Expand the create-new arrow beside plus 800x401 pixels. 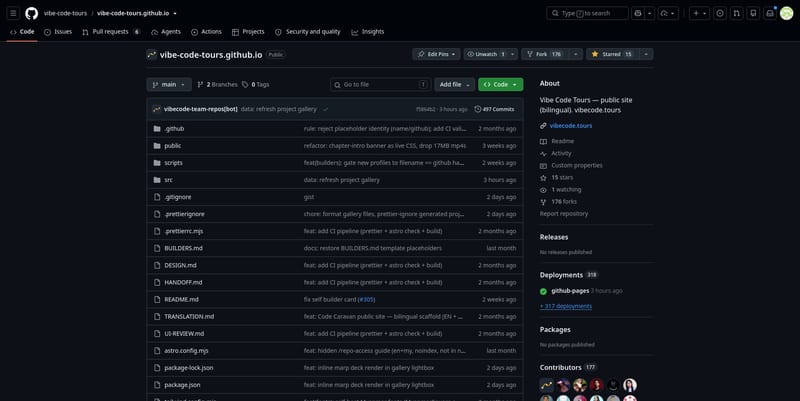[705, 13]
